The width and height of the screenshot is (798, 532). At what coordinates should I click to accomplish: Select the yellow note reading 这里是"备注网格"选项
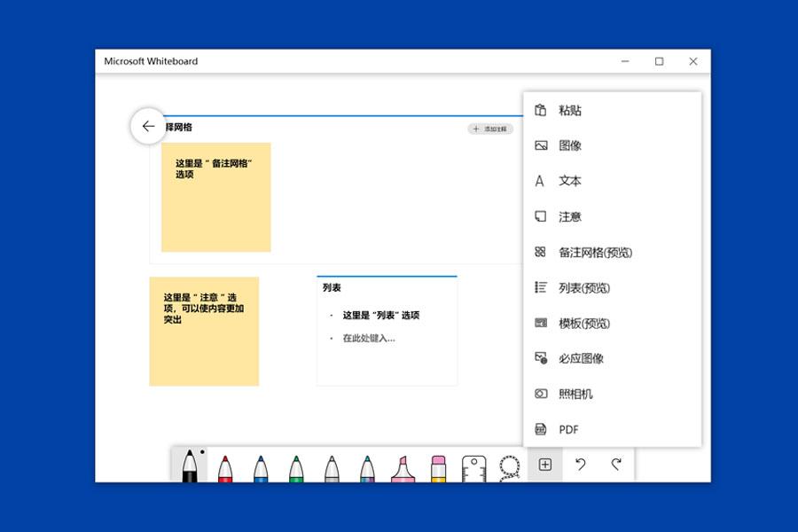(x=216, y=198)
